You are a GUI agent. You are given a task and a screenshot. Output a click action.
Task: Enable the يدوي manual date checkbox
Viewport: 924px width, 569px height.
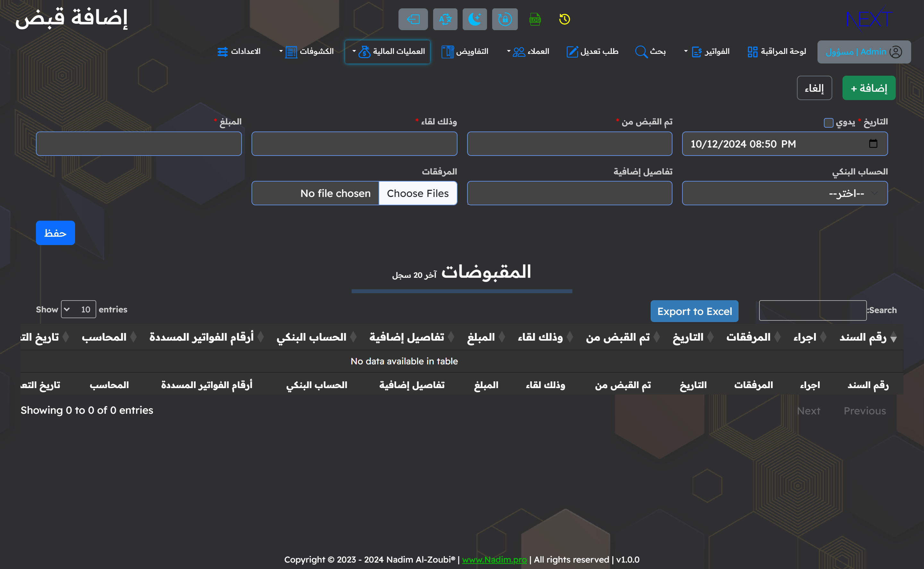(828, 123)
